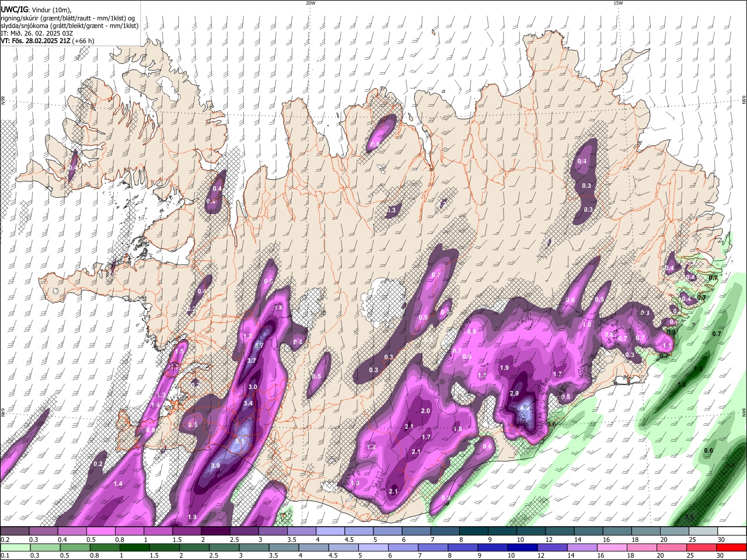The height and width of the screenshot is (560, 747).
Task: Click the '0.1' label in the lower legend
Action: pos(5,556)
